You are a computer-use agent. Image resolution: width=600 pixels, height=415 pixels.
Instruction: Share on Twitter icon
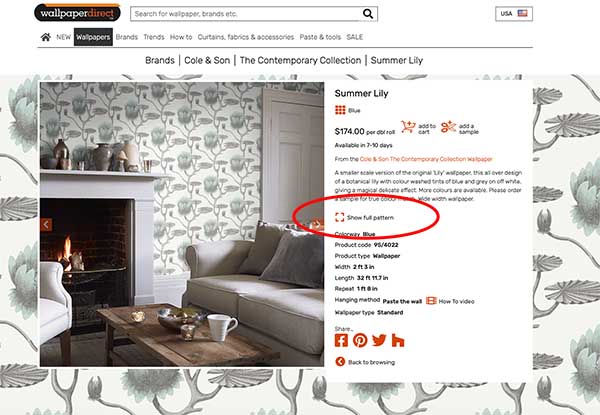(x=379, y=340)
